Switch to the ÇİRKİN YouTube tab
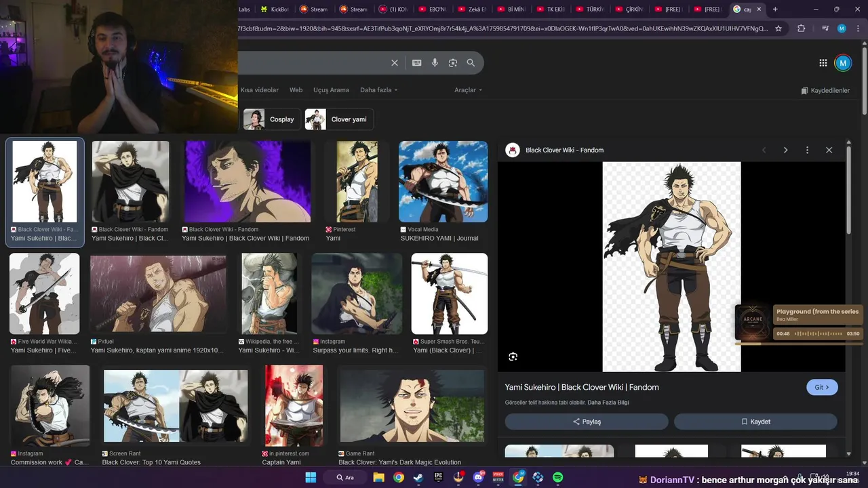The height and width of the screenshot is (488, 868). (x=629, y=9)
